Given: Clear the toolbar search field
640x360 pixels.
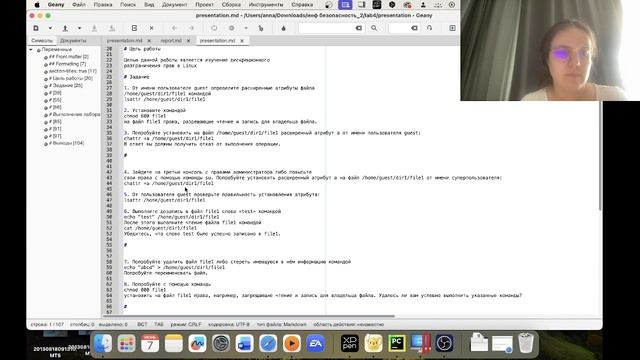Looking at the screenshot, I should (359, 28).
